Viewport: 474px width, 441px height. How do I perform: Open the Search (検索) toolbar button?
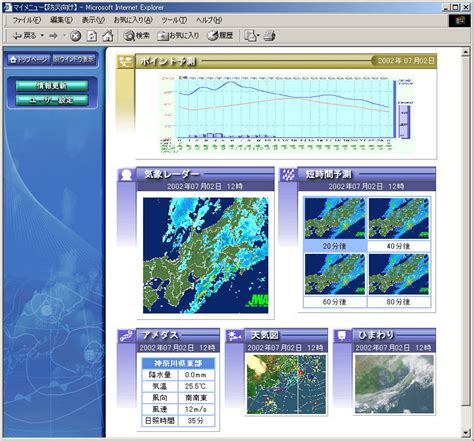137,35
